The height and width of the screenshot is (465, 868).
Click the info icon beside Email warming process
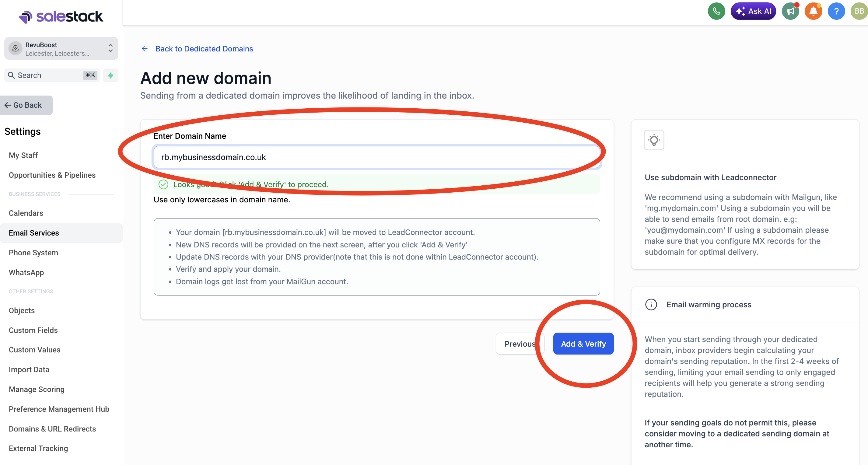click(x=651, y=304)
